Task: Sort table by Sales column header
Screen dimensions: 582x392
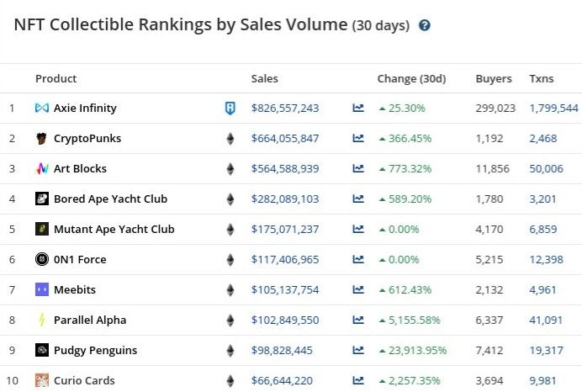Action: [x=264, y=79]
